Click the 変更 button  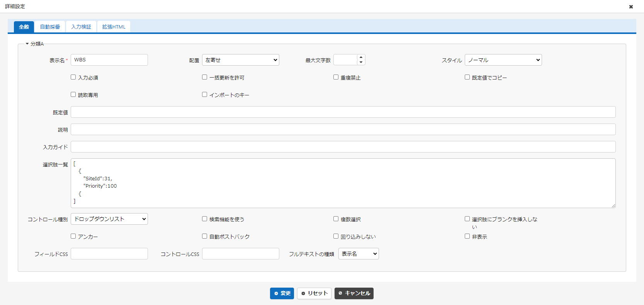click(282, 293)
